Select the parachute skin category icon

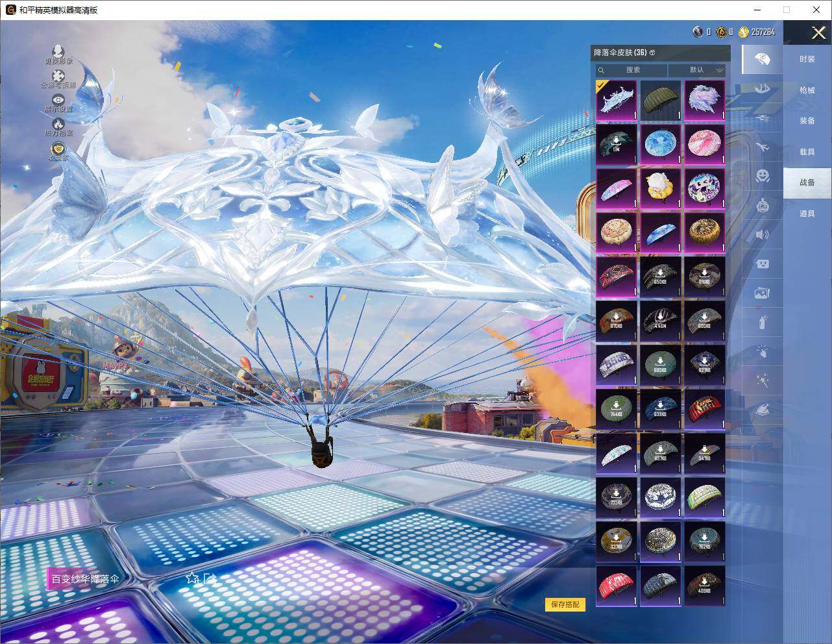click(x=763, y=60)
